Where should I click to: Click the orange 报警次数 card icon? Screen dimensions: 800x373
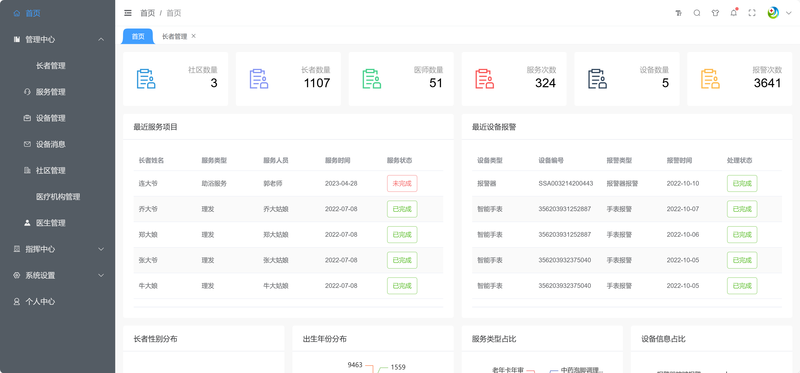710,79
